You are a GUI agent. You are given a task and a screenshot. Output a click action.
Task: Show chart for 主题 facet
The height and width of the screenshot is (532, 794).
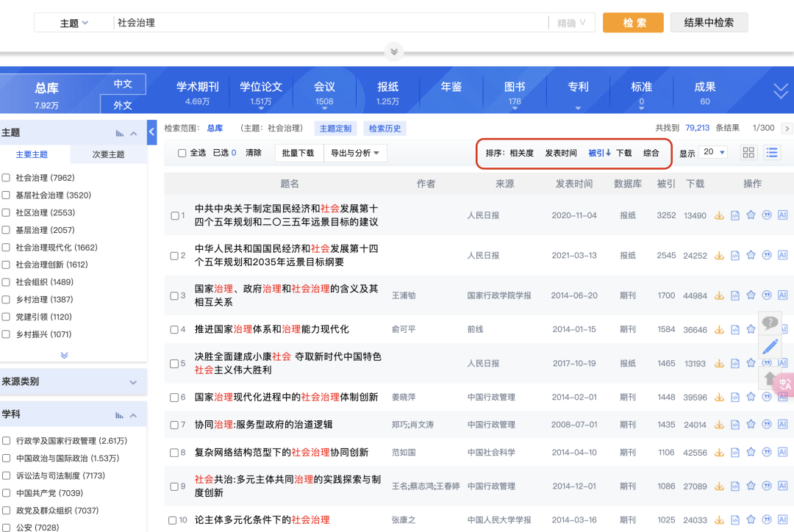tap(120, 133)
